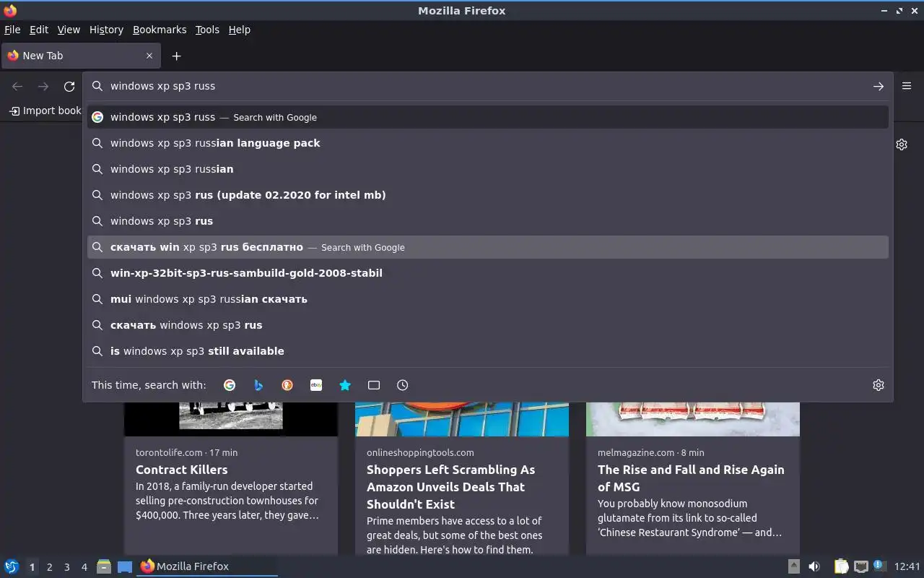The width and height of the screenshot is (924, 578).
Task: Click the back navigation arrow
Action: click(x=17, y=87)
